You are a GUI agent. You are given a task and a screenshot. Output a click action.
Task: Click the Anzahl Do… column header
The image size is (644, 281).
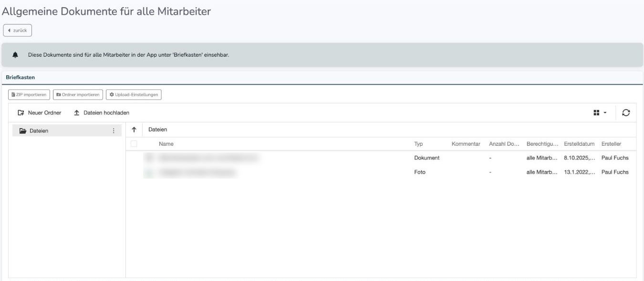(x=504, y=144)
